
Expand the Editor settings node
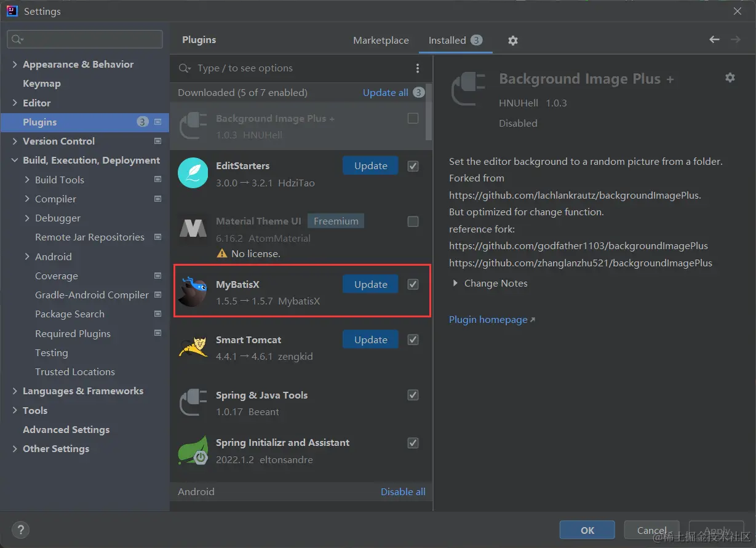click(x=15, y=103)
